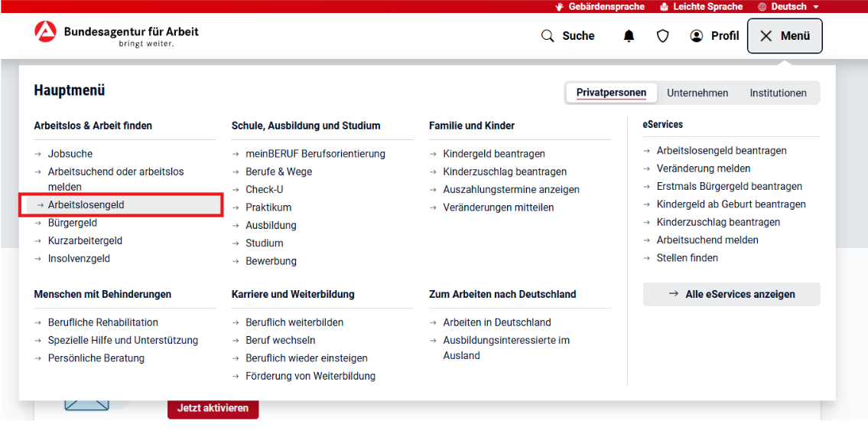
Task: Open Förderung von Weiterbildung
Action: pyautogui.click(x=310, y=376)
